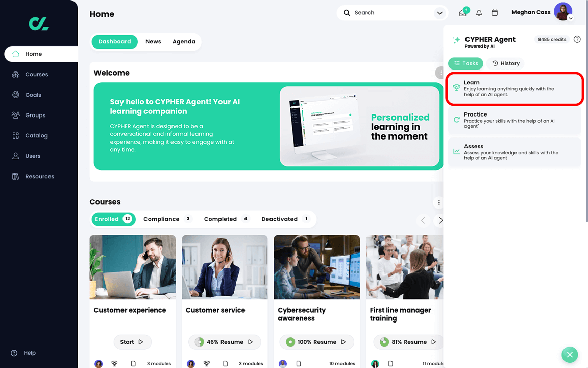Click instructor avatar on Customer experience card

coord(99,363)
